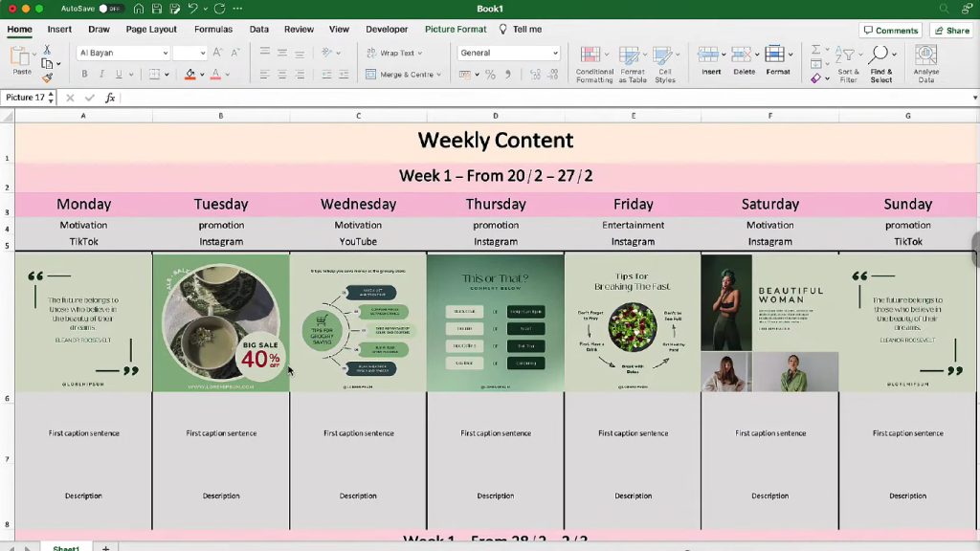Image resolution: width=980 pixels, height=551 pixels.
Task: Select the Italic formatting icon
Action: click(x=101, y=74)
